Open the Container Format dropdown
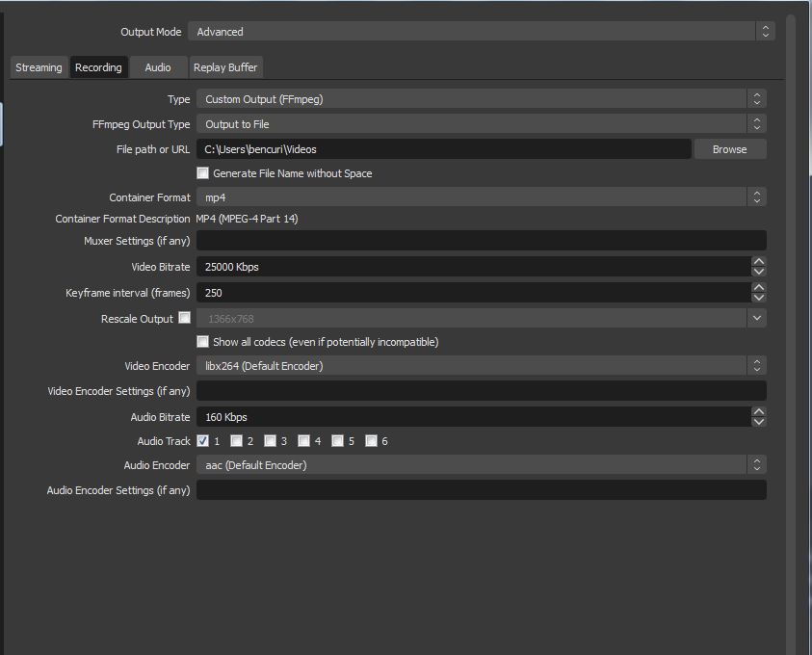 [481, 197]
